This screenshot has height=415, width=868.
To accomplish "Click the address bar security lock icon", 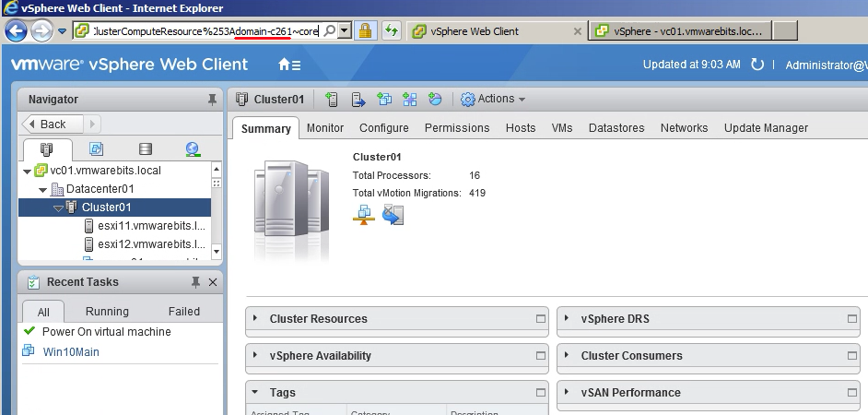I will point(365,31).
